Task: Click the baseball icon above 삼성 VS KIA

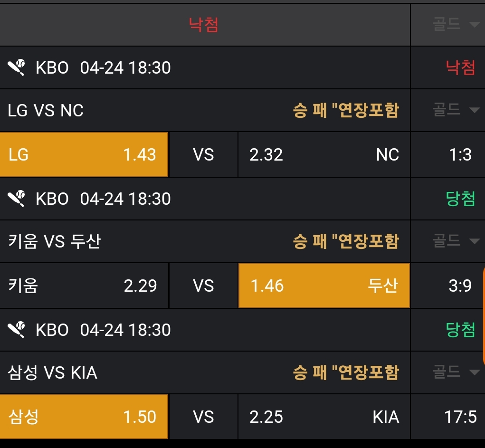Action: 17,330
